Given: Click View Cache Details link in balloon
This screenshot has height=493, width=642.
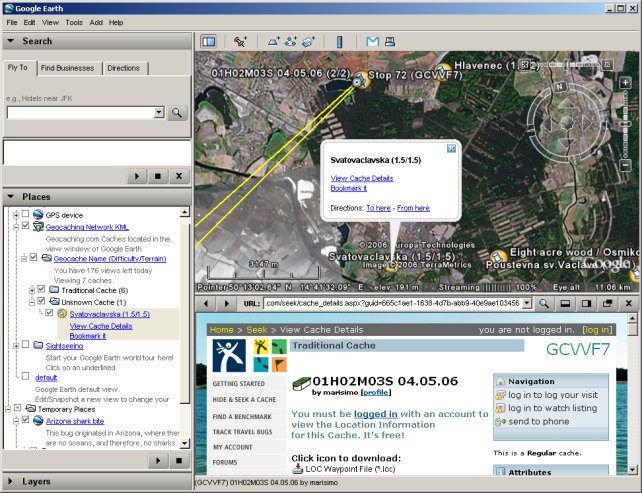Looking at the screenshot, I should click(x=362, y=178).
